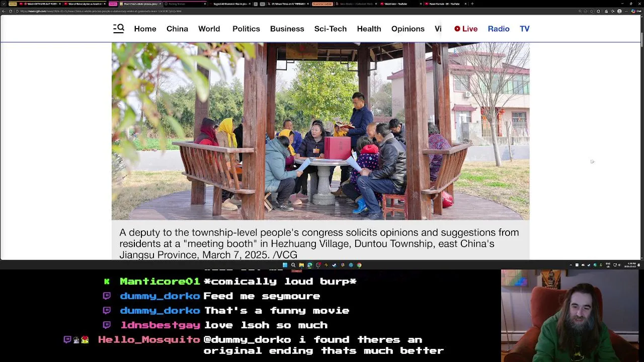Open the CGTN search menu icon

point(119,29)
